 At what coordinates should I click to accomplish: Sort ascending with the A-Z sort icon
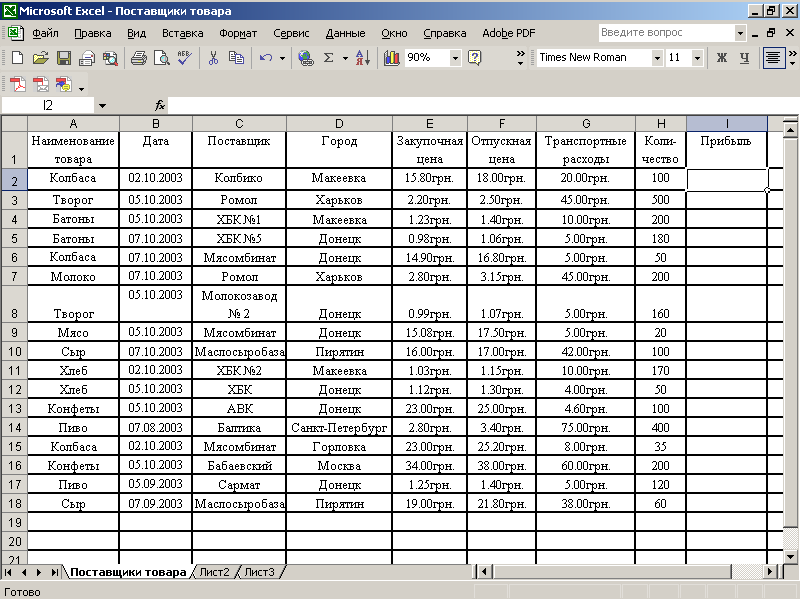tap(363, 58)
